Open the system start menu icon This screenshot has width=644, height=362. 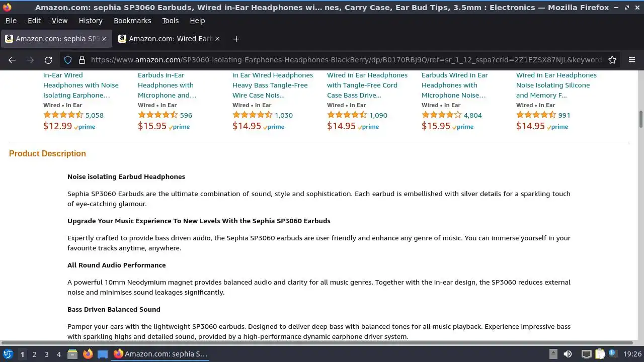(8, 354)
